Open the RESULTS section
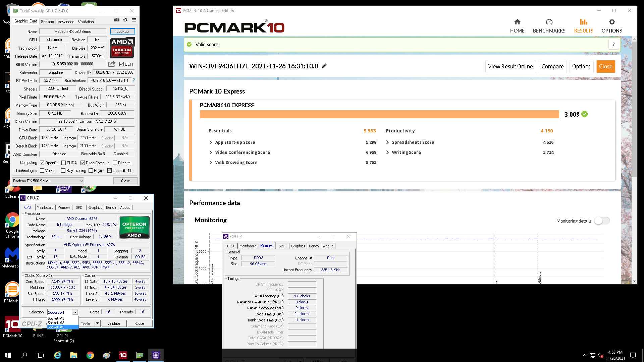Screen dimensions: 644x362 point(583,26)
